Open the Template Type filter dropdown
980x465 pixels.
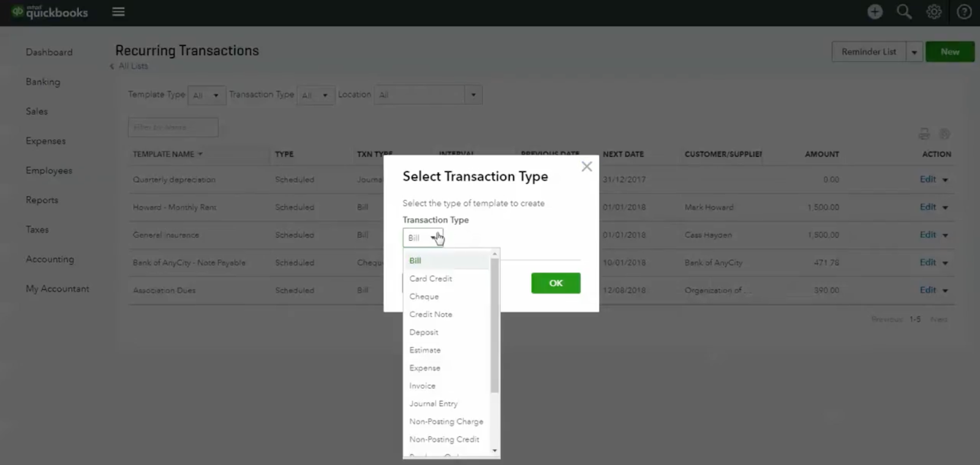[x=206, y=95]
